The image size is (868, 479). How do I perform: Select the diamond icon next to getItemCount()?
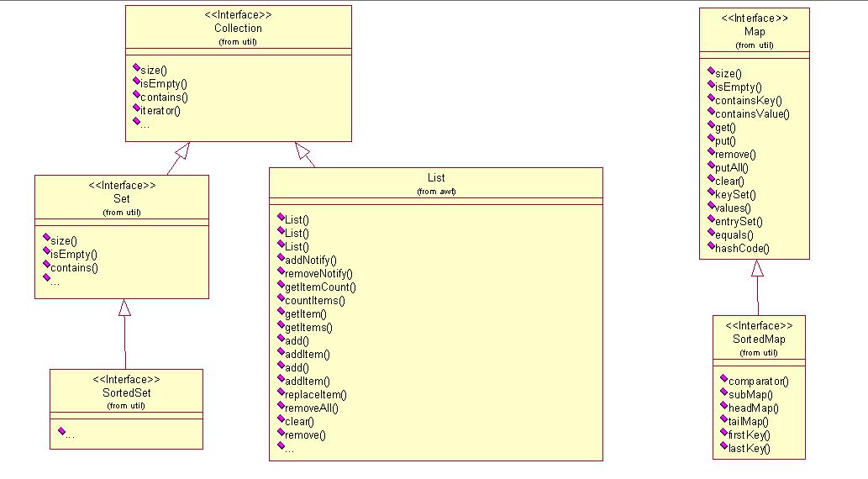tap(281, 284)
